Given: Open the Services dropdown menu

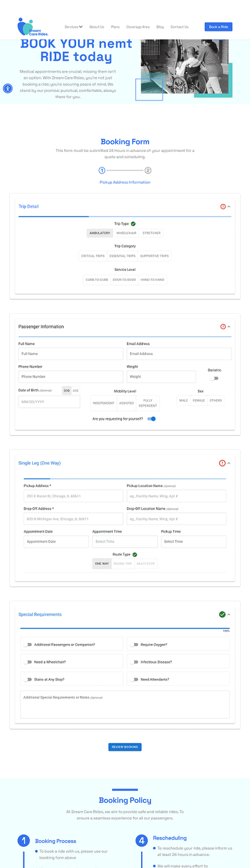Looking at the screenshot, I should coord(74,27).
